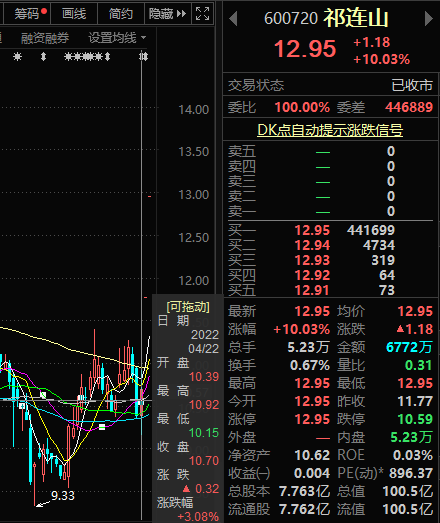The width and height of the screenshot is (440, 523).
Task: Click the 金额 6772万 value
Action: (409, 347)
